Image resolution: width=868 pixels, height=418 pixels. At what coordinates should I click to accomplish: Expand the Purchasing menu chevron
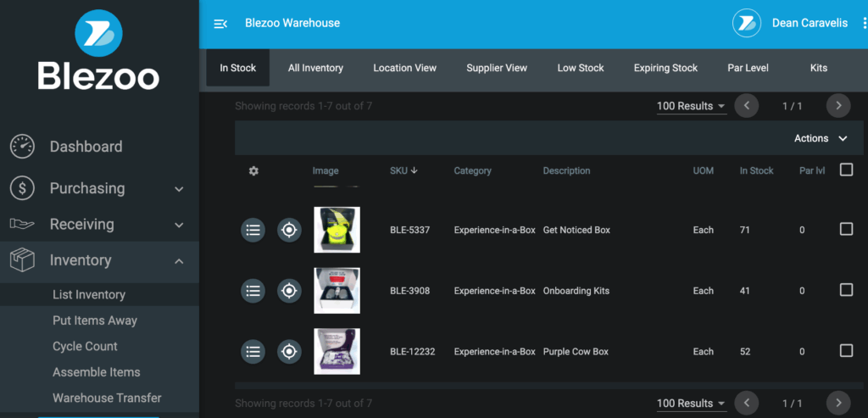[x=179, y=189]
